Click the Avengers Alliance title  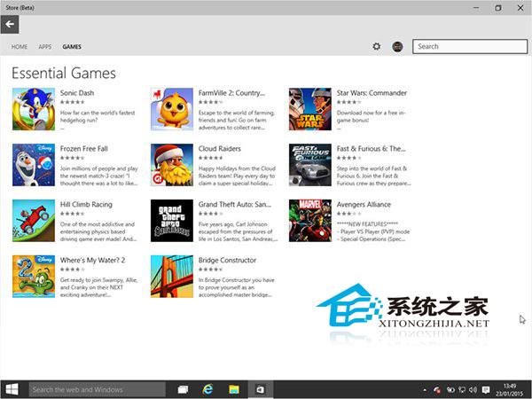pos(364,205)
